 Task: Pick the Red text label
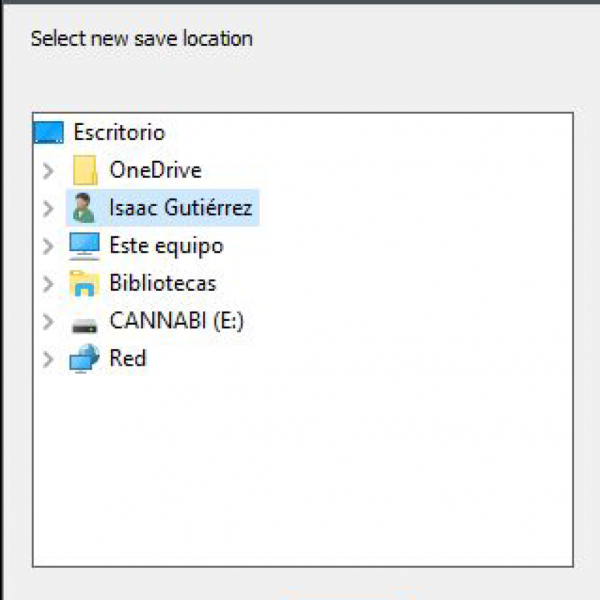click(x=128, y=359)
